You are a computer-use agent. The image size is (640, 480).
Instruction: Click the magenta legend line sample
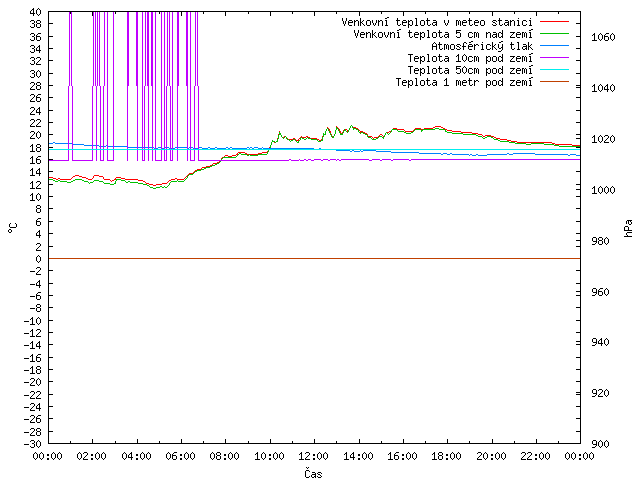pyautogui.click(x=554, y=58)
